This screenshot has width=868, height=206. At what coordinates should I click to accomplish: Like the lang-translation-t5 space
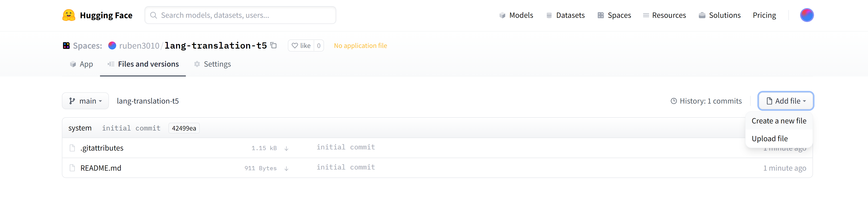301,45
